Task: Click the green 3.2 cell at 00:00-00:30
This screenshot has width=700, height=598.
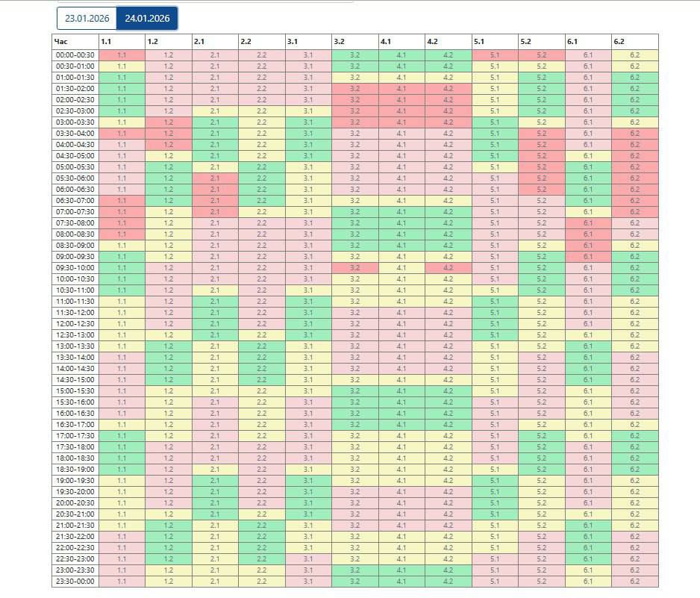Action: tap(354, 55)
